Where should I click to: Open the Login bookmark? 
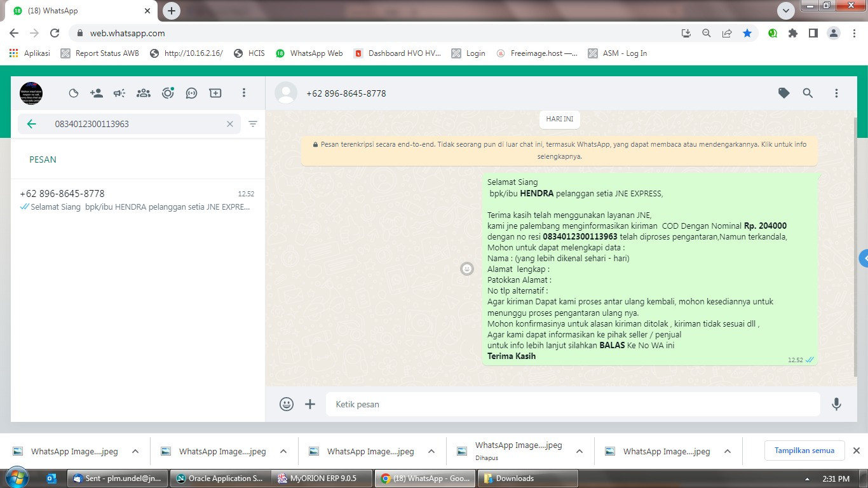(x=468, y=53)
